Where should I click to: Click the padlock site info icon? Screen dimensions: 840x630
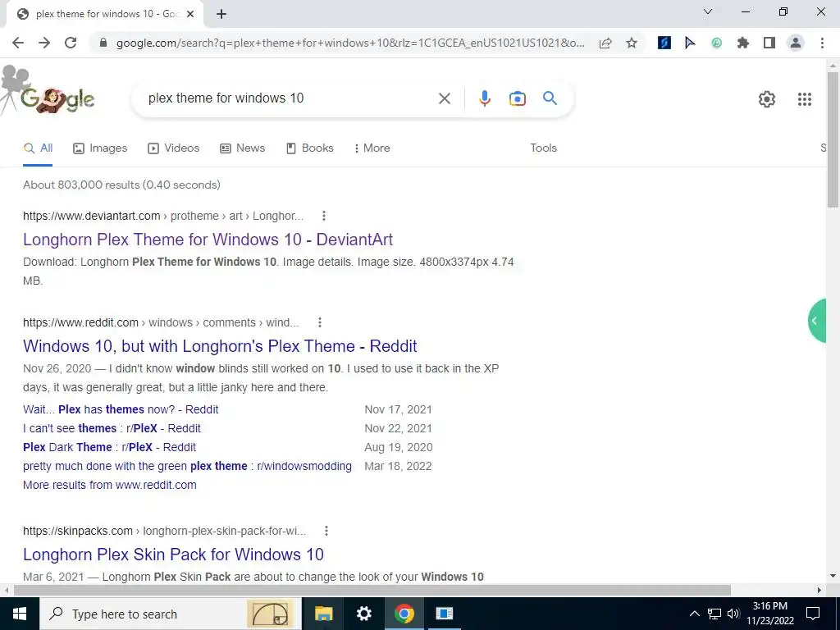coord(104,43)
